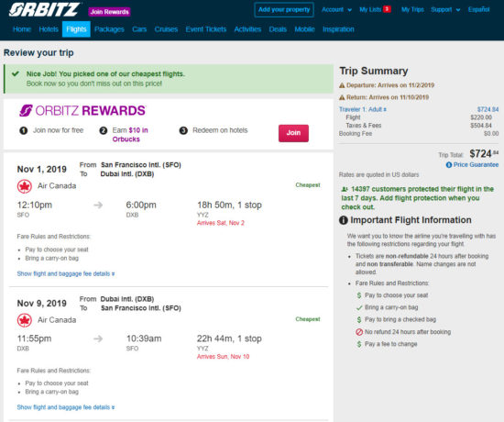This screenshot has width=504, height=422.
Task: Click the departure warning triangle icon
Action: pos(342,85)
